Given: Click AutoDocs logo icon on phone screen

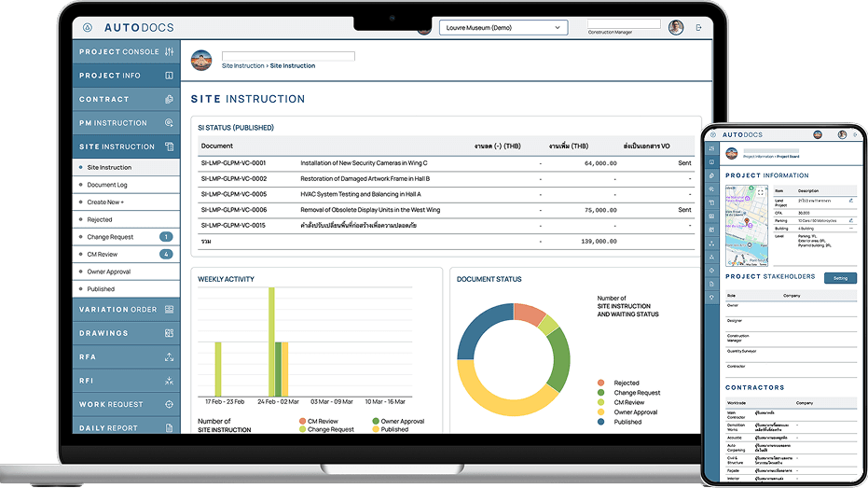Looking at the screenshot, I should tap(713, 134).
